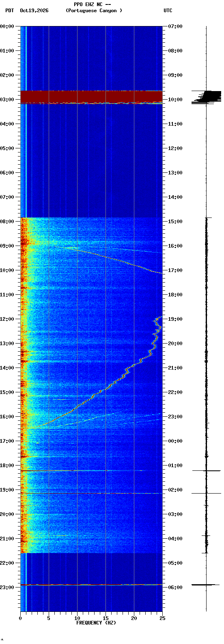Click the 25 Hz frequency axis label
Image resolution: width=224 pixels, height=644 pixels.
162,618
